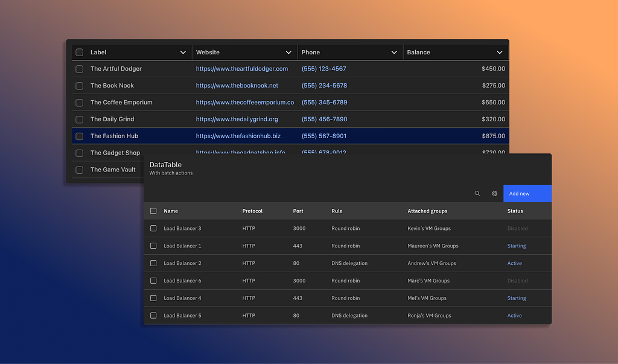Image resolution: width=618 pixels, height=364 pixels.
Task: Open the settings gear icon in DataTable
Action: coord(494,194)
